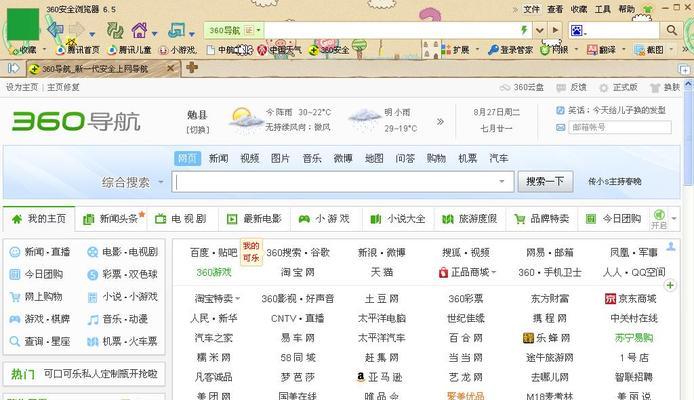Close the 360导航 tab
The image size is (694, 400).
coord(170,69)
